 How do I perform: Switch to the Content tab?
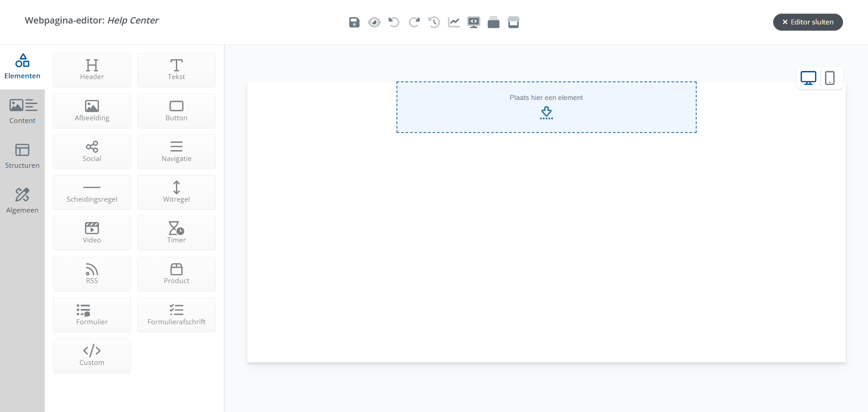[x=22, y=111]
